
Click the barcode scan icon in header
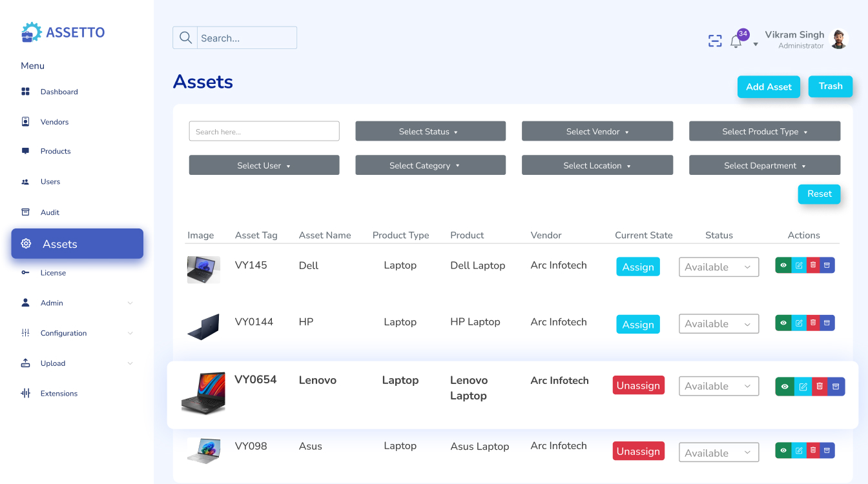pyautogui.click(x=715, y=41)
